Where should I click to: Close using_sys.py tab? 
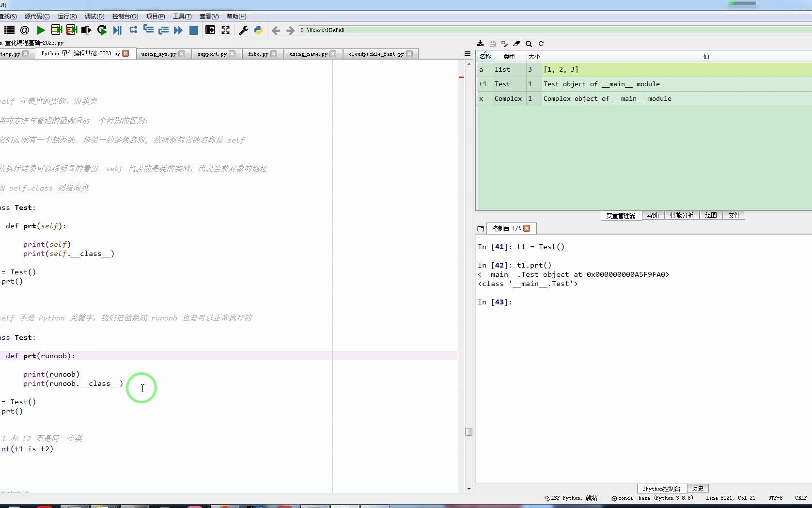(x=182, y=54)
